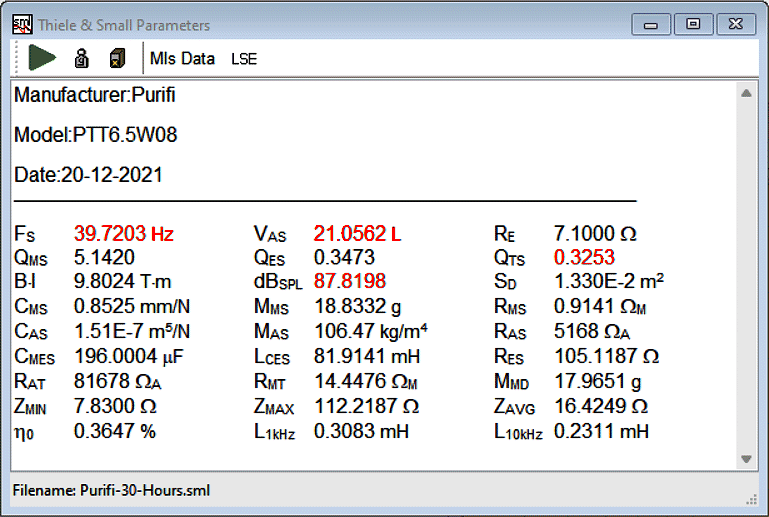Viewport: 769px width, 517px height.
Task: Click Cms value 0.8525 mm/N
Action: pyautogui.click(x=132, y=307)
